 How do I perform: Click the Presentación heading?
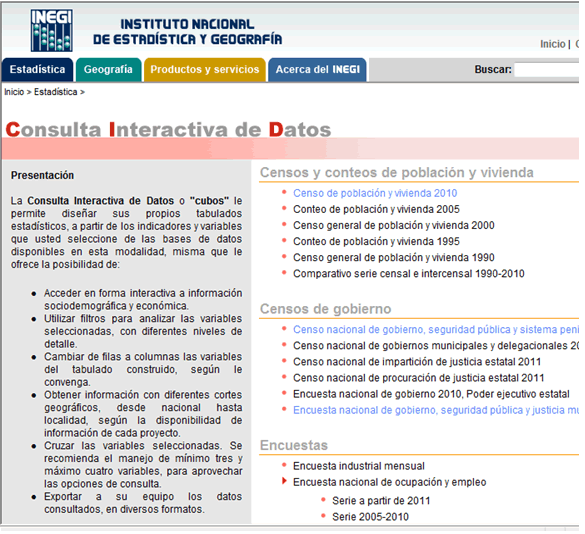[43, 175]
